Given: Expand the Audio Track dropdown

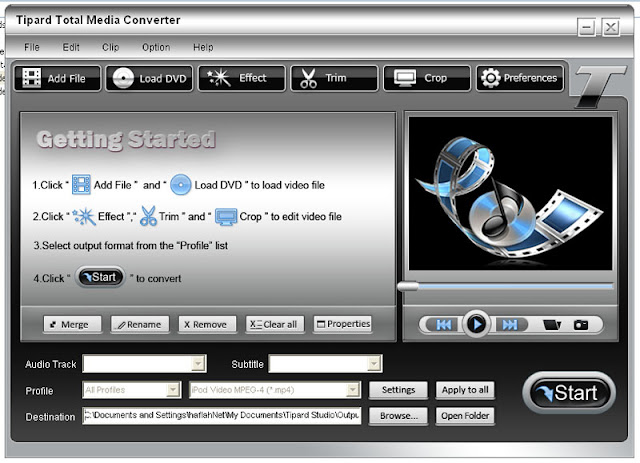Looking at the screenshot, I should click(x=198, y=363).
